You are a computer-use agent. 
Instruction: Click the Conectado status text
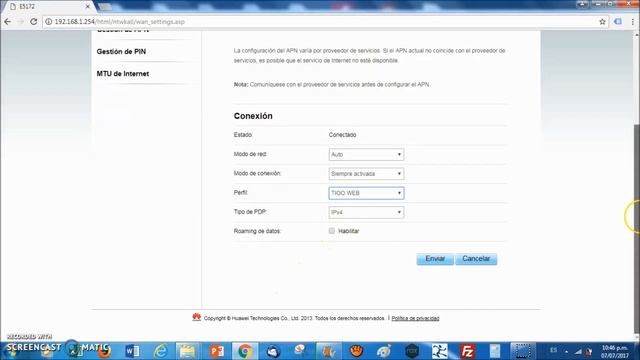[x=342, y=135]
